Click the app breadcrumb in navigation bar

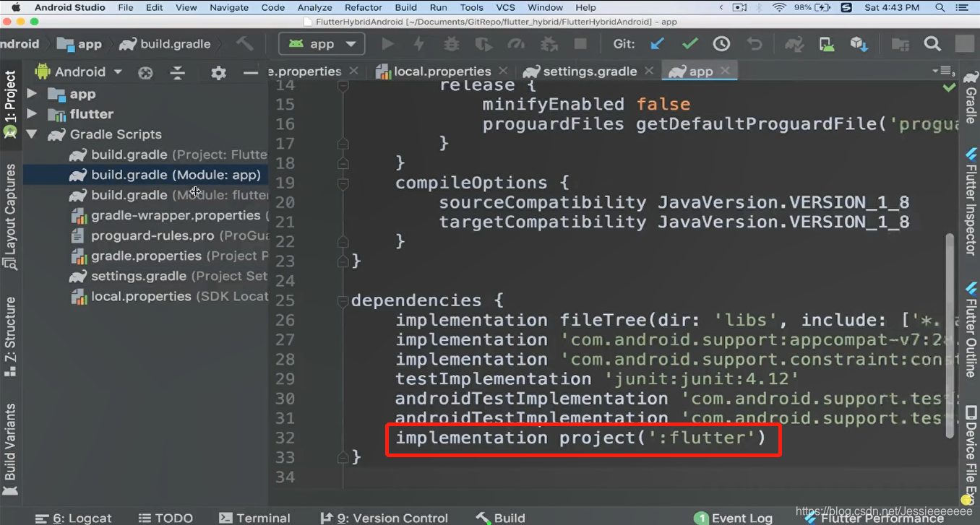pos(79,44)
